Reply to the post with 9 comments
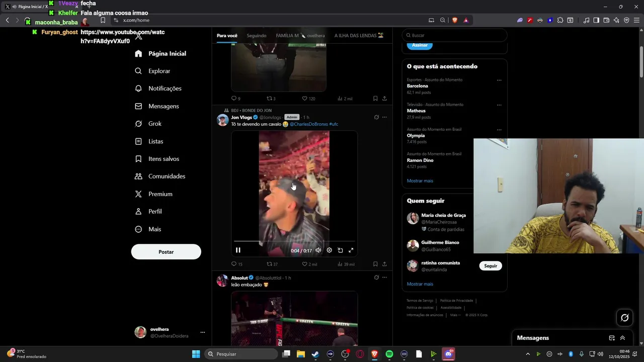Viewport: 644px width, 362px height. coord(235,99)
